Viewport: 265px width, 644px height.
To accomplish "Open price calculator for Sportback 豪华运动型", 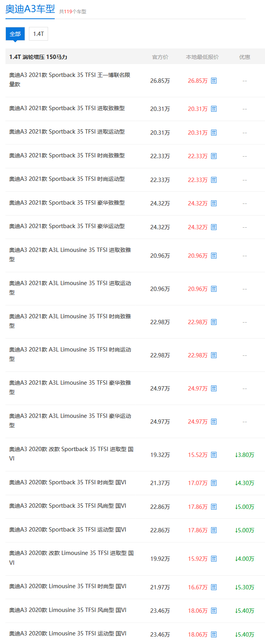I will 214,227.
